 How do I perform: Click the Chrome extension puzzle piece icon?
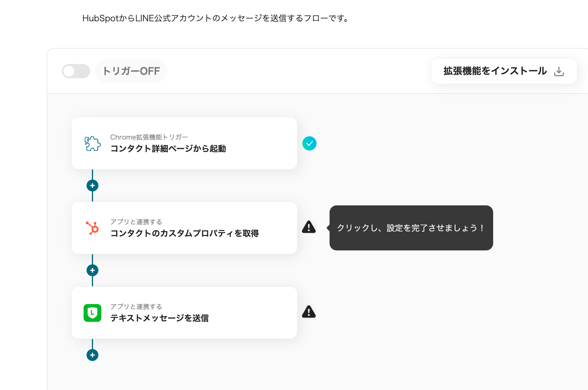(x=92, y=143)
